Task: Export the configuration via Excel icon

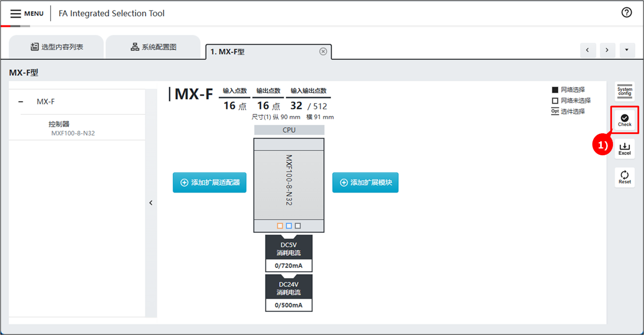Action: click(x=625, y=149)
